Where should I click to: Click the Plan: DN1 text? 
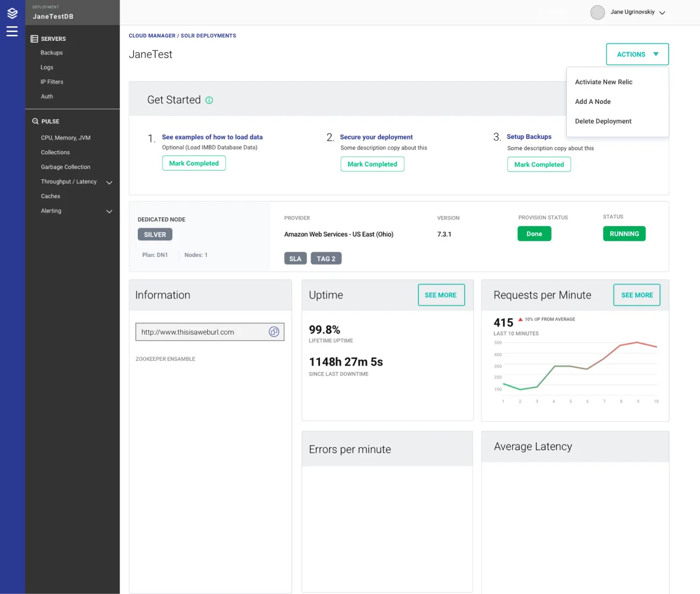coord(155,255)
